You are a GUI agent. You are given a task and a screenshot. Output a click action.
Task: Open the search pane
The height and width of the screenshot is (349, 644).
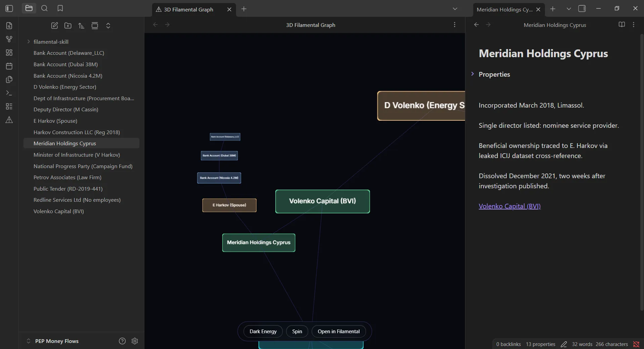44,8
